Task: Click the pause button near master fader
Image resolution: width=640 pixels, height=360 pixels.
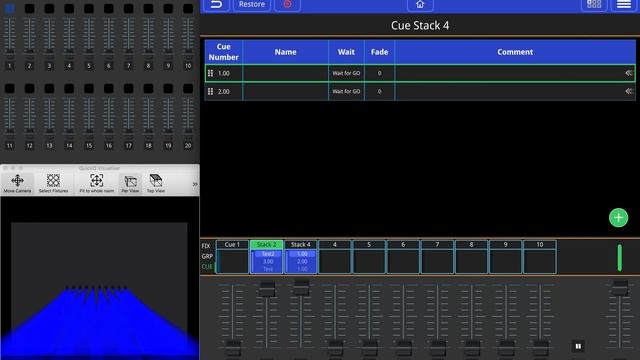Action: click(x=578, y=346)
